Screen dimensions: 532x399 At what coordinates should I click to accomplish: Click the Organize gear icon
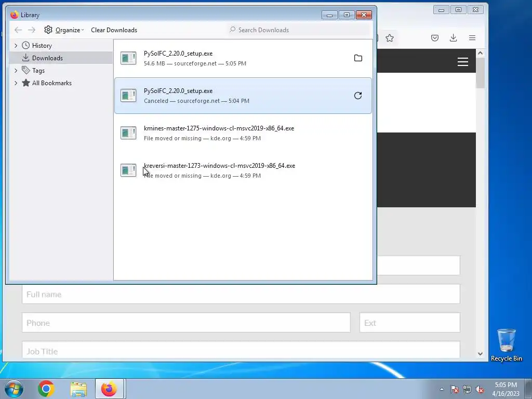tap(48, 30)
